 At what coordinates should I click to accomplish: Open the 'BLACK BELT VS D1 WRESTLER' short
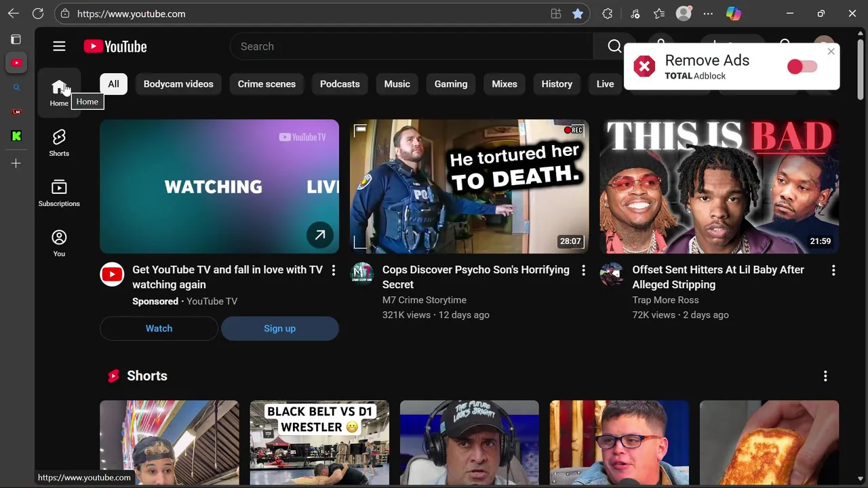[319, 443]
